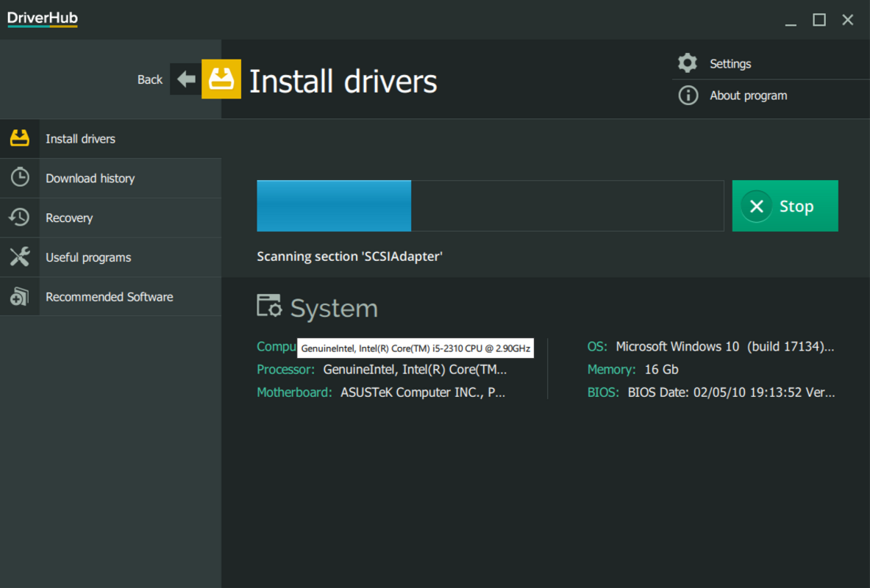Click the OS: label

pos(597,347)
